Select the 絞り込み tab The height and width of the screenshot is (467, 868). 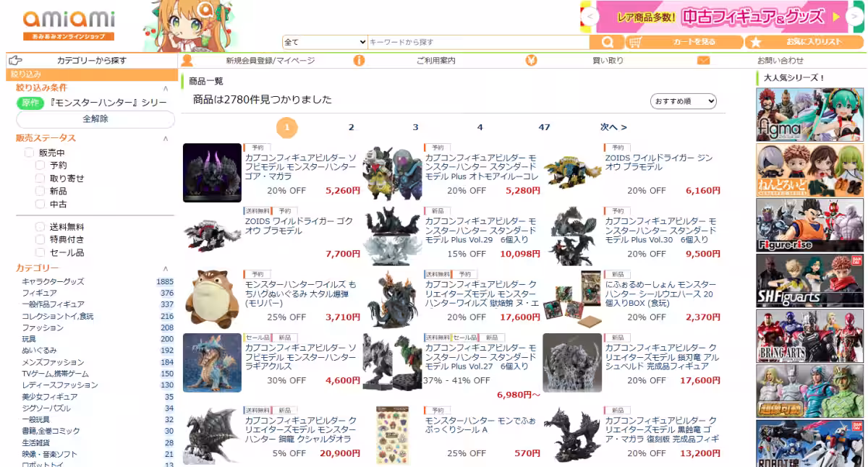pyautogui.click(x=92, y=74)
